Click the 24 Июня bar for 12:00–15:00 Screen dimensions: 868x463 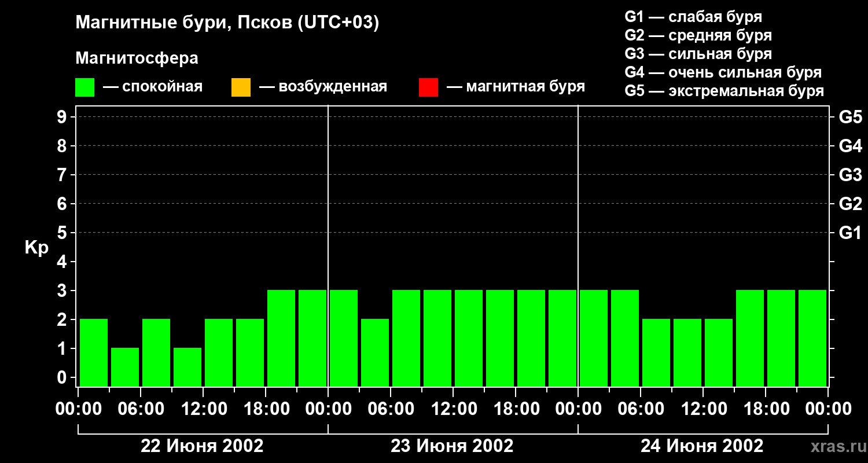(719, 352)
